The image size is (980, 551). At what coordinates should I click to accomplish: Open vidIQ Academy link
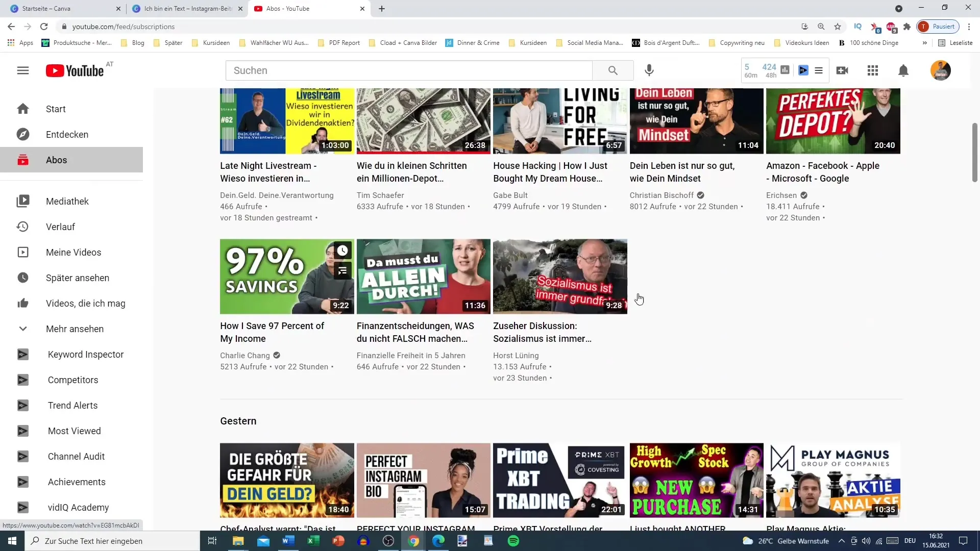tap(71, 507)
